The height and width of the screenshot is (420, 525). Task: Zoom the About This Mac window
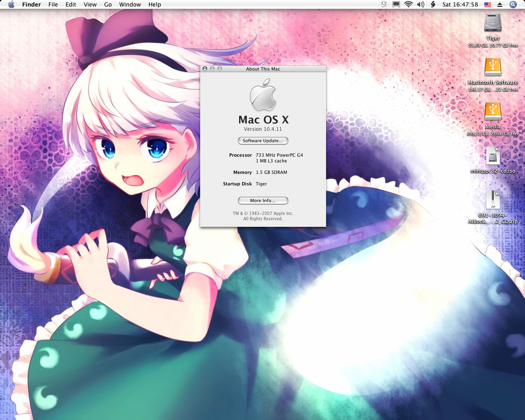click(219, 69)
